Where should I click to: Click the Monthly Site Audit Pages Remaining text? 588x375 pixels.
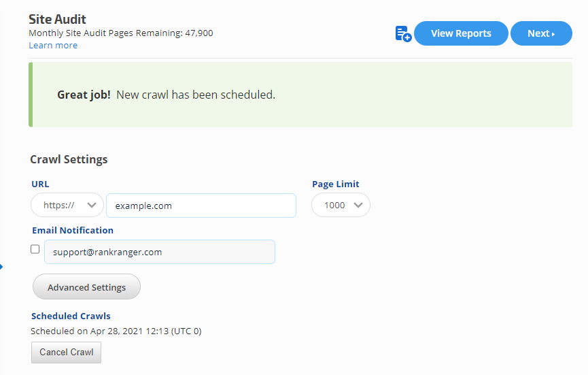(x=121, y=33)
